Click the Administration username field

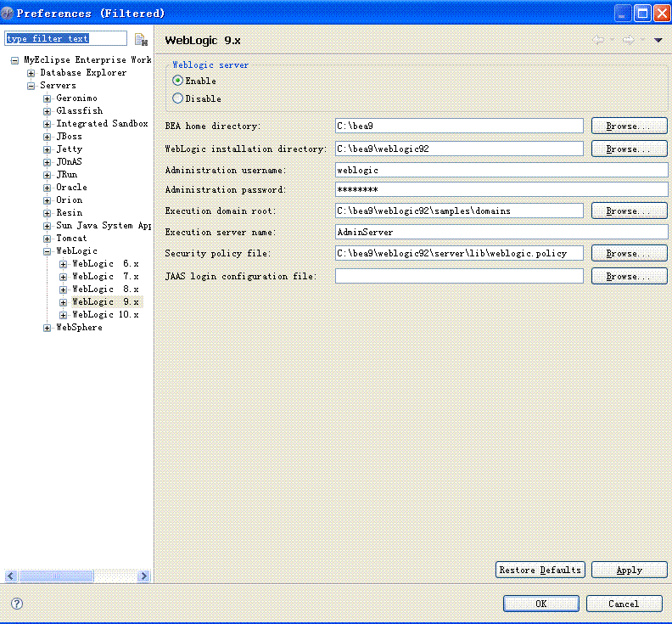point(501,170)
